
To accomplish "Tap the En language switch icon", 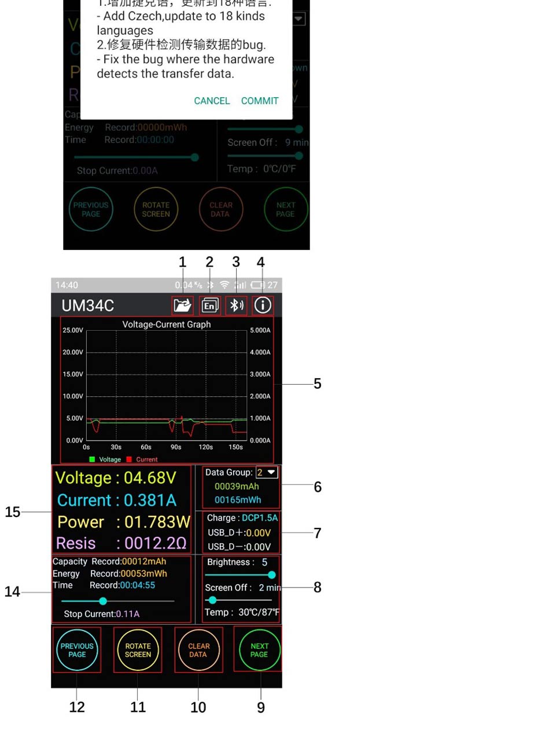I will (209, 305).
